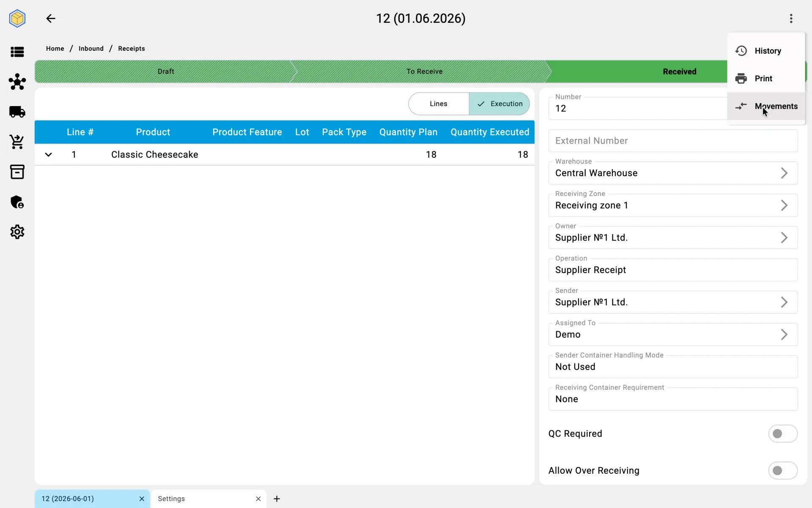This screenshot has height=508, width=812.
Task: Open the shopping cart sidebar icon
Action: coord(17,142)
